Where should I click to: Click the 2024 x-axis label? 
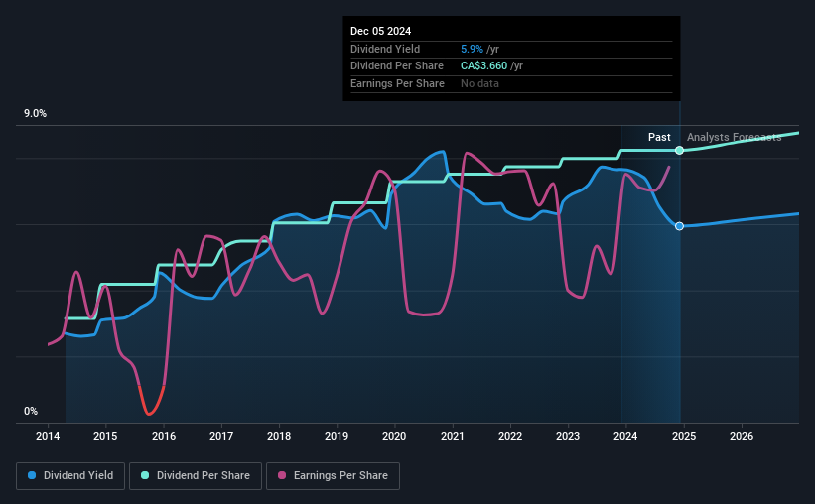625,436
